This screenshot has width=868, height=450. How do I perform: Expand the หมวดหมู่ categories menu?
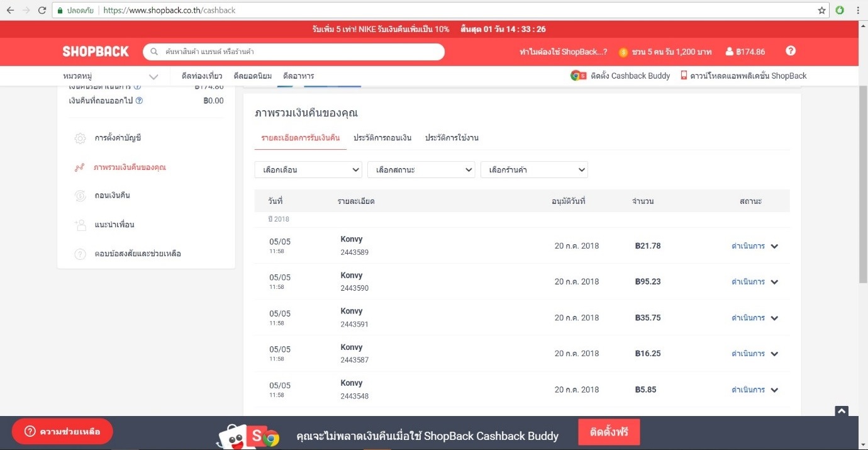pyautogui.click(x=111, y=76)
